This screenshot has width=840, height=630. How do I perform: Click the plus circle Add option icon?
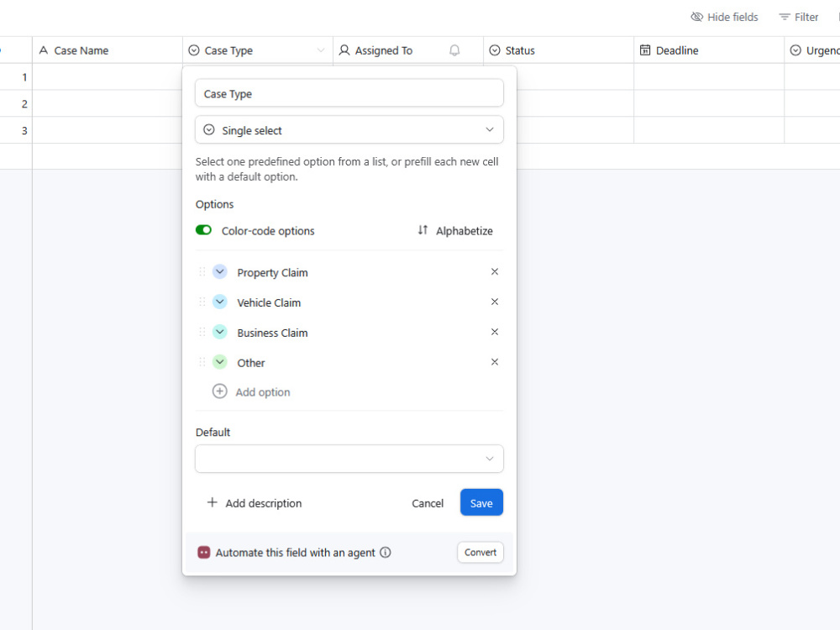click(x=219, y=391)
